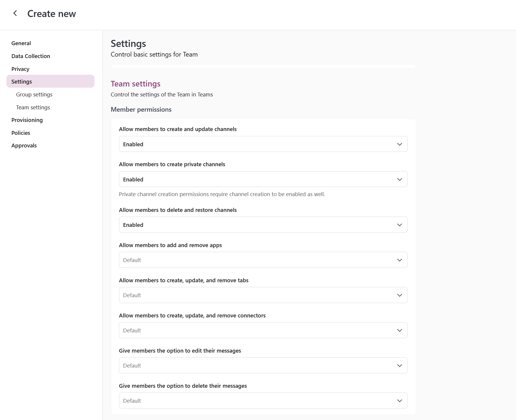Click the Create new header text
This screenshot has width=516, height=420.
52,13
